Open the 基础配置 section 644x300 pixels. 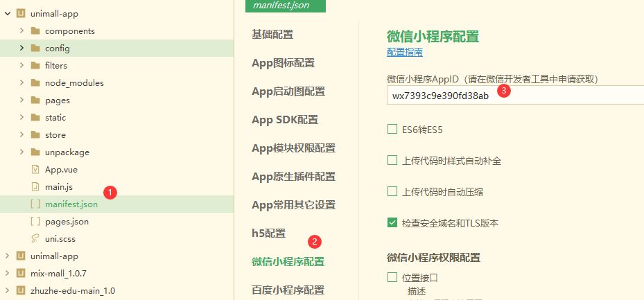click(x=272, y=35)
